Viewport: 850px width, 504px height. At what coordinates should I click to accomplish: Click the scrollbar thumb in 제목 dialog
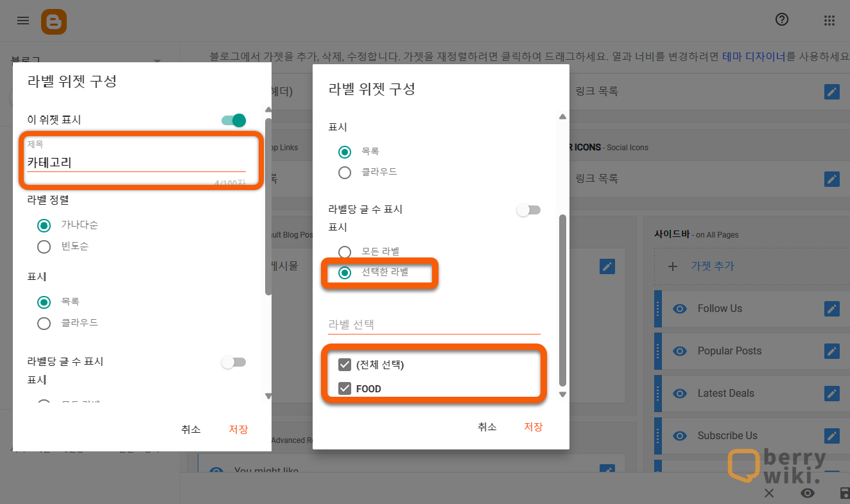click(268, 206)
